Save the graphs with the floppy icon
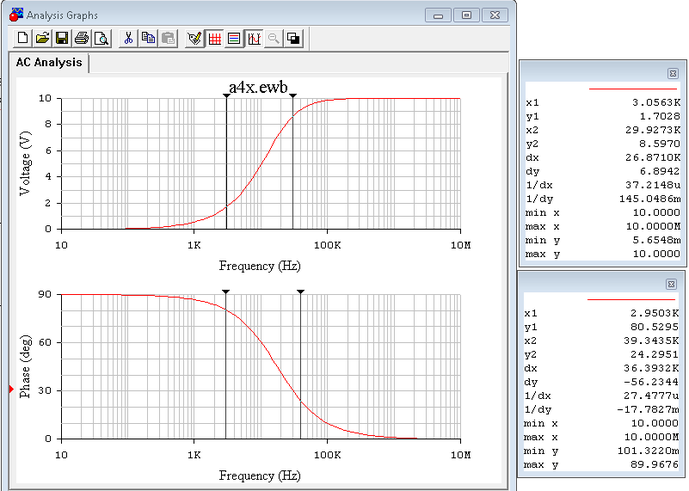Screen dimensions: 689x491 [x=62, y=38]
